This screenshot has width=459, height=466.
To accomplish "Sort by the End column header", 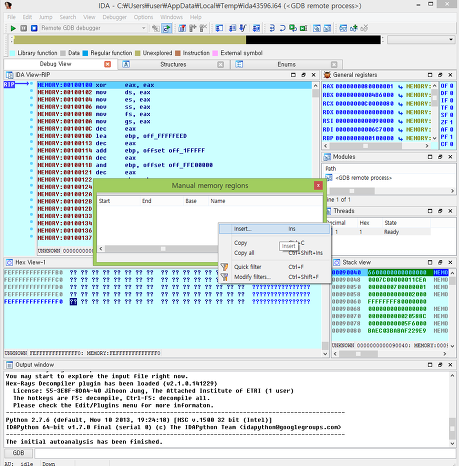I will [162, 201].
